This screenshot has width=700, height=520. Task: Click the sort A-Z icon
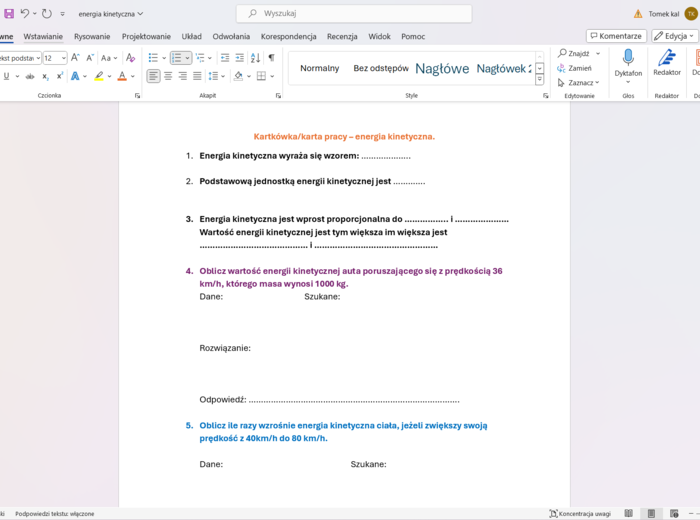(254, 58)
